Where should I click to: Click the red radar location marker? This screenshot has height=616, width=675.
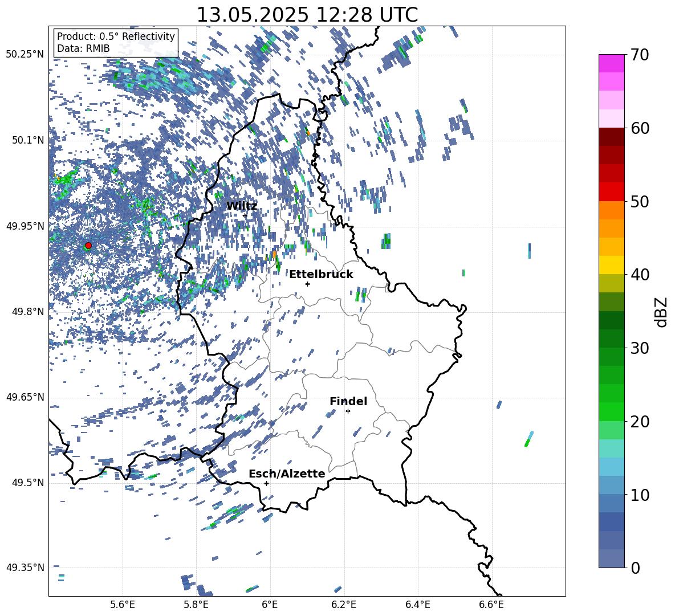(88, 246)
